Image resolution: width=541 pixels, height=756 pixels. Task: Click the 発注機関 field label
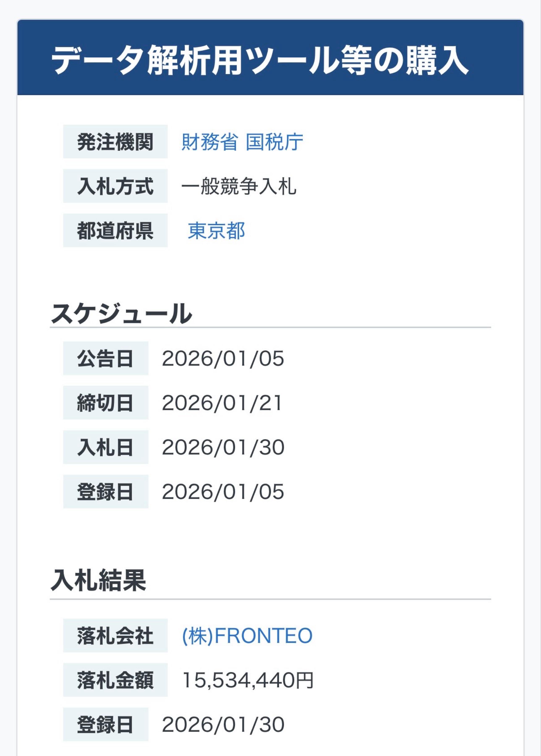(x=115, y=142)
